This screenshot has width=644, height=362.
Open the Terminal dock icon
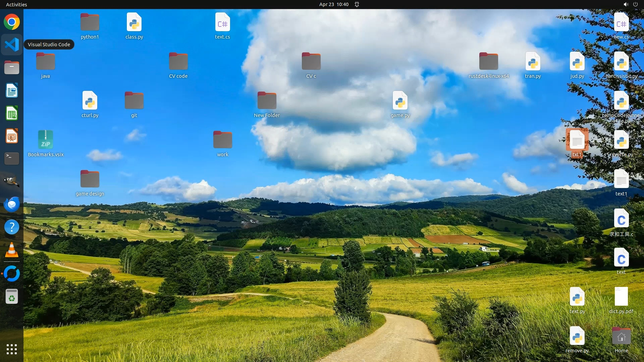pyautogui.click(x=12, y=159)
